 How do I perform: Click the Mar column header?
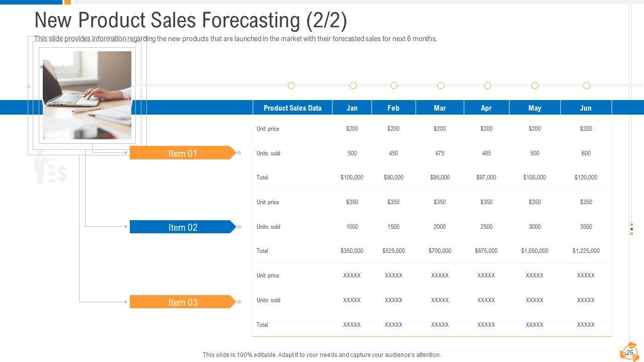pos(440,108)
